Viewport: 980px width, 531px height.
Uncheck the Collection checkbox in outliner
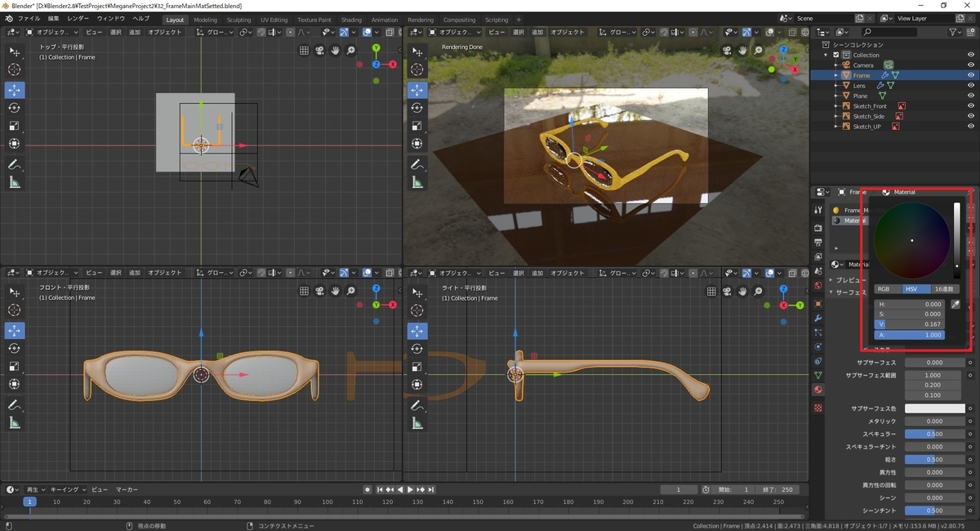coord(836,55)
